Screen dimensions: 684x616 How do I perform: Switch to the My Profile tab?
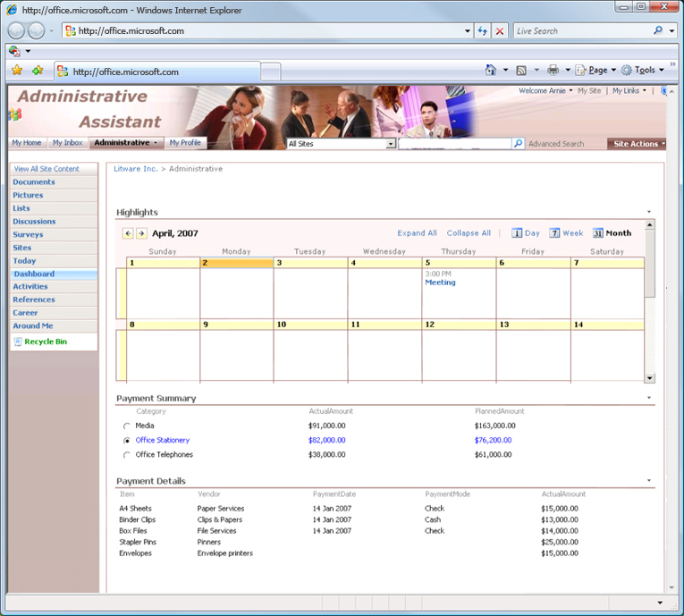click(185, 142)
